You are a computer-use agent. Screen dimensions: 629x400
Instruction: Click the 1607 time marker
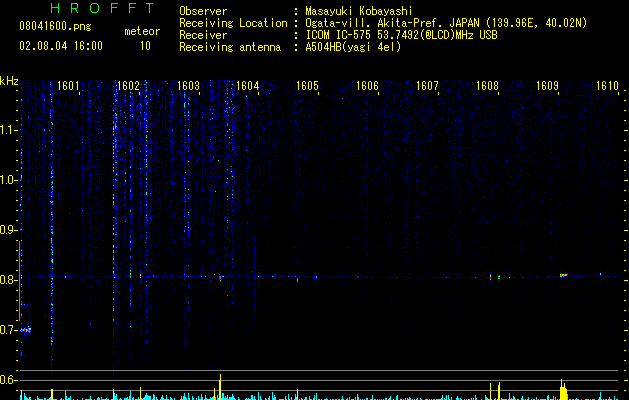427,85
